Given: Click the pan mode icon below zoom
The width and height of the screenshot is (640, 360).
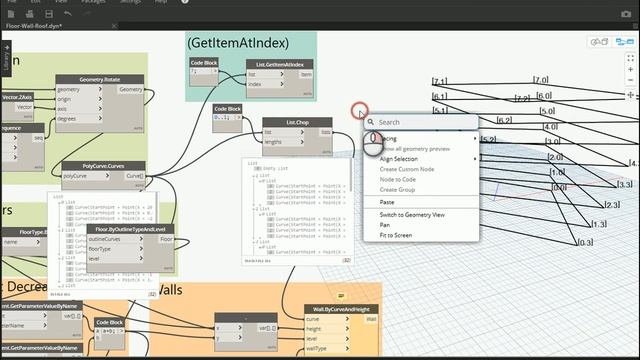Looking at the screenshot, I should pos(631,95).
